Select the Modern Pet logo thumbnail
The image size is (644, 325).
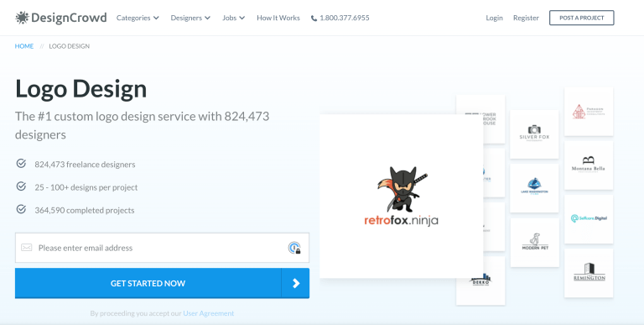tap(534, 243)
